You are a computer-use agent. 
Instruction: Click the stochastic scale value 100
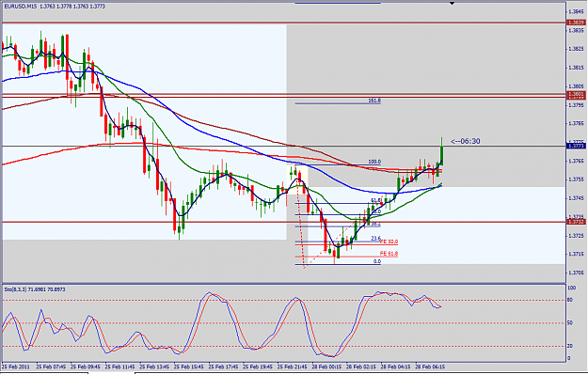coord(572,288)
